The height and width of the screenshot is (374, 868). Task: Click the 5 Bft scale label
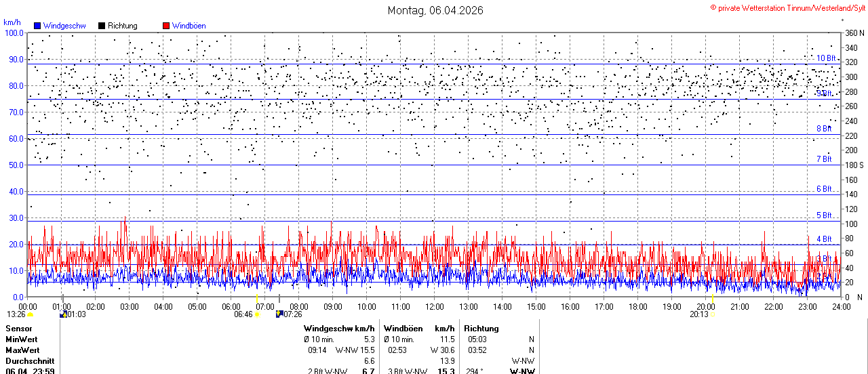824,215
